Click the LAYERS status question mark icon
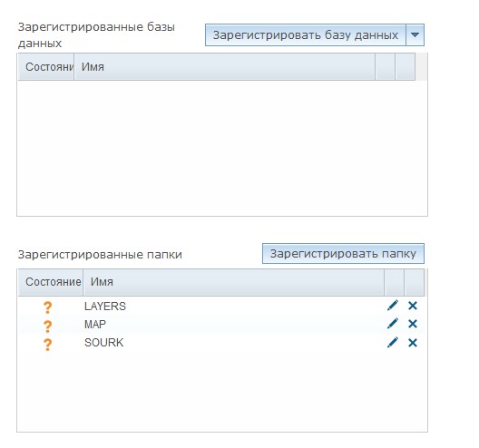This screenshot has height=448, width=479. coord(47,307)
